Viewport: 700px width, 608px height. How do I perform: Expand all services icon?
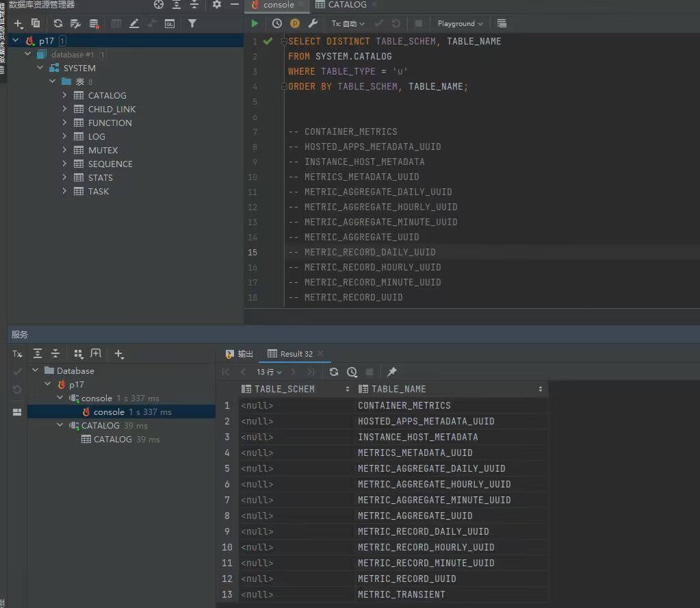(x=38, y=354)
